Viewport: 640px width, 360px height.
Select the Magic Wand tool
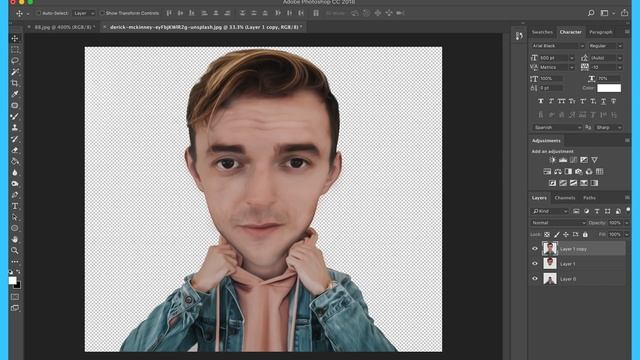tap(15, 72)
